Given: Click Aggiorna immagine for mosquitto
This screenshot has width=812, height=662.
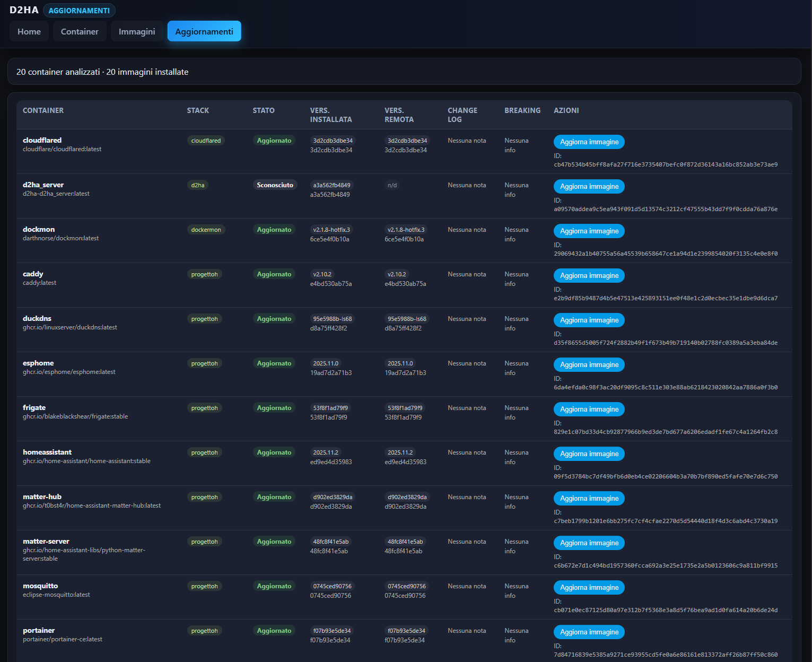Looking at the screenshot, I should pyautogui.click(x=589, y=588).
